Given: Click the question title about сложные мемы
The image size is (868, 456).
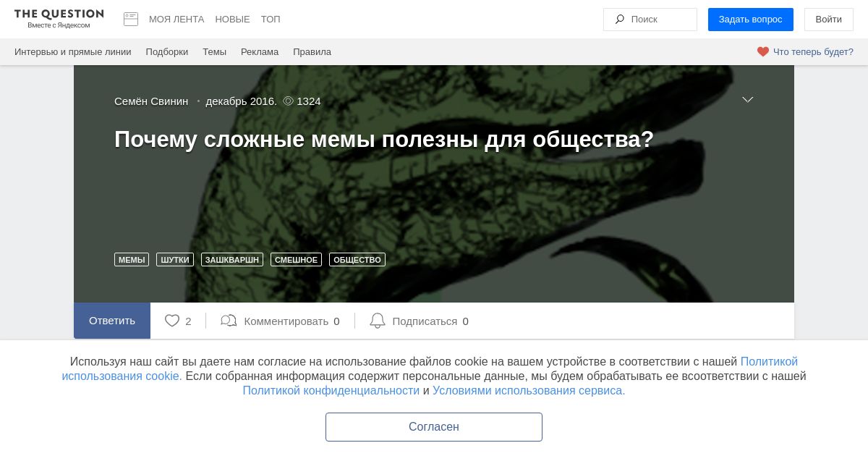Looking at the screenshot, I should 384,139.
